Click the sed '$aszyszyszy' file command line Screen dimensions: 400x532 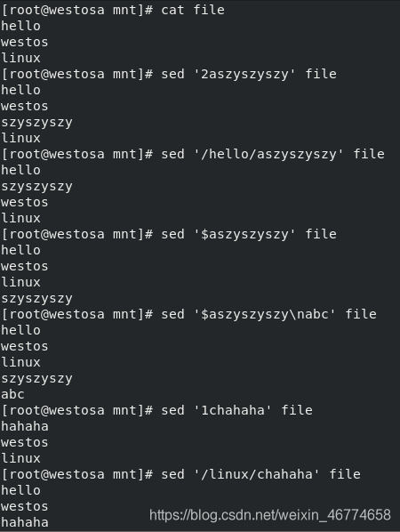click(x=249, y=234)
